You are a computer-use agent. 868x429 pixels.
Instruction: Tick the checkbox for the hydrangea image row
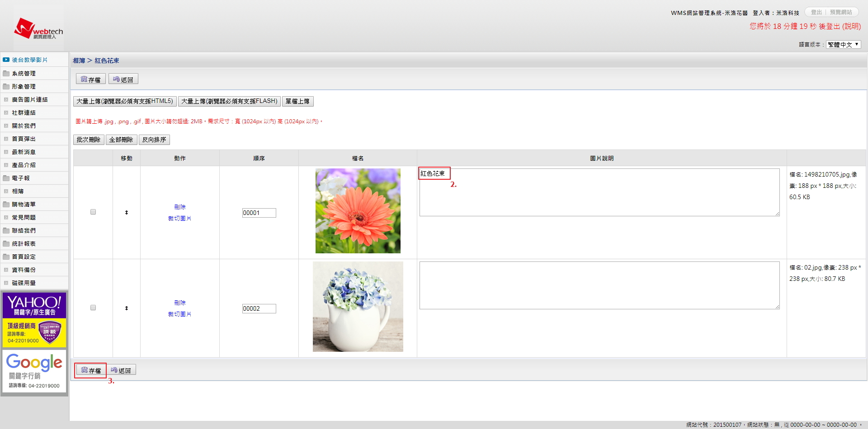click(93, 308)
